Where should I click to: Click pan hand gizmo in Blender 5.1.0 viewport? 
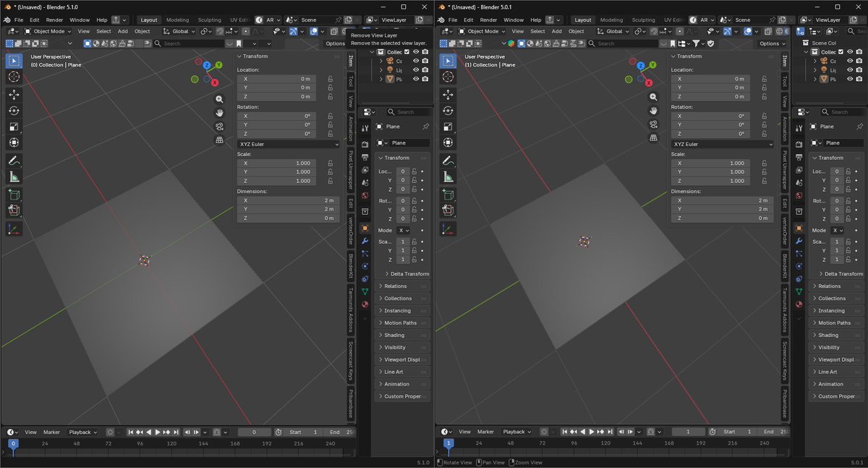[219, 113]
